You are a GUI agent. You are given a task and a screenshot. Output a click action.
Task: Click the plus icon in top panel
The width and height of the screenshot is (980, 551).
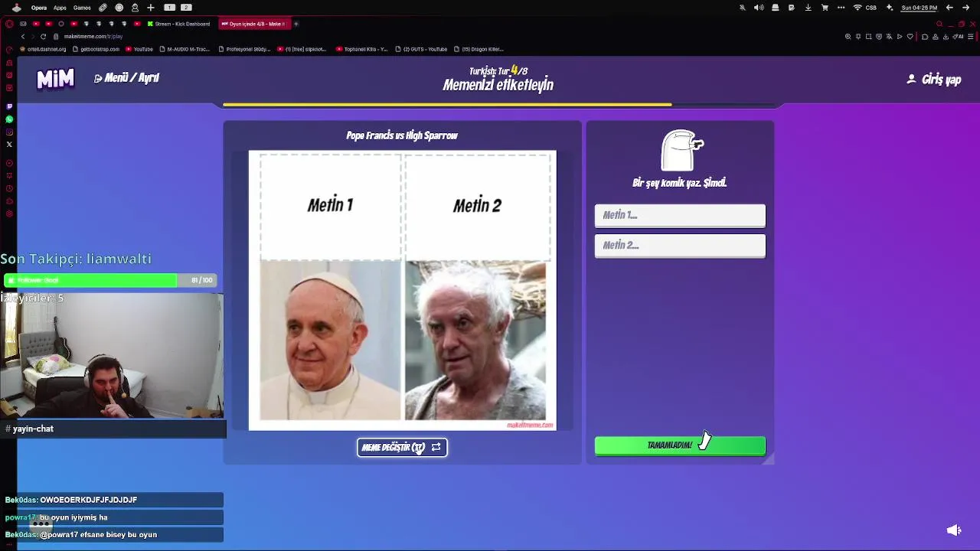coord(151,8)
